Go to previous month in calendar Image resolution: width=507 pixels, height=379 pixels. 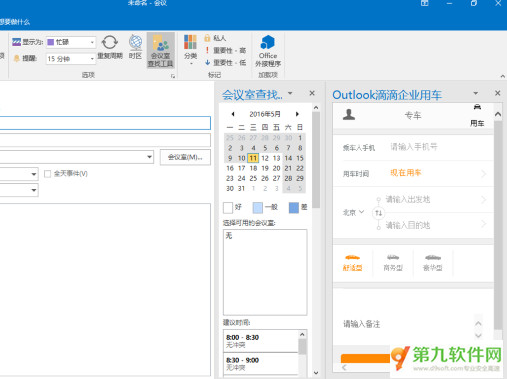point(233,114)
